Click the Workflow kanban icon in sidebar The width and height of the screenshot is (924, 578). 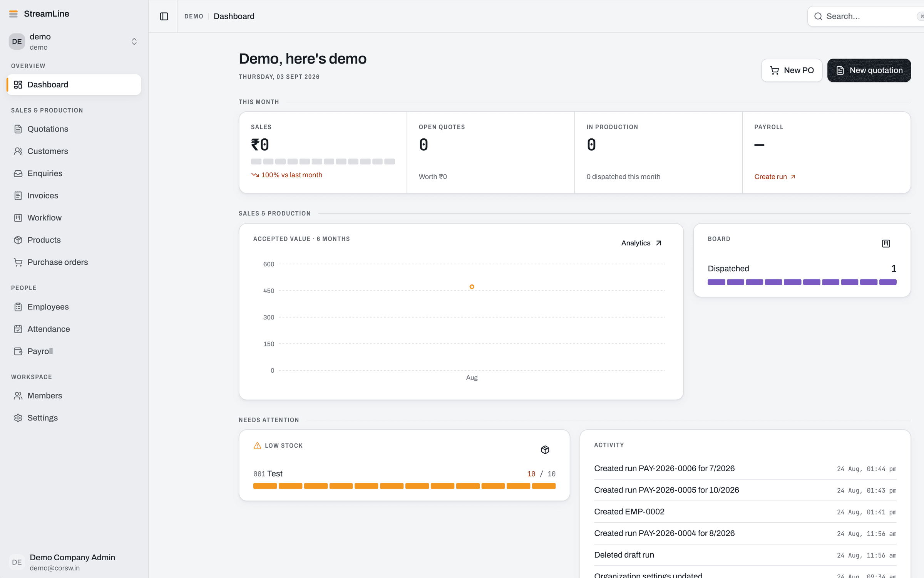coord(18,218)
